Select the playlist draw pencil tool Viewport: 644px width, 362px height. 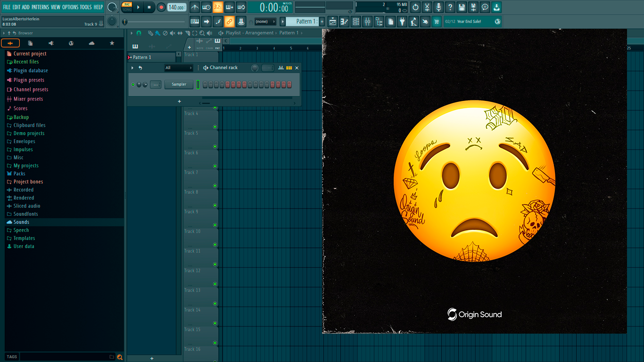point(150,33)
